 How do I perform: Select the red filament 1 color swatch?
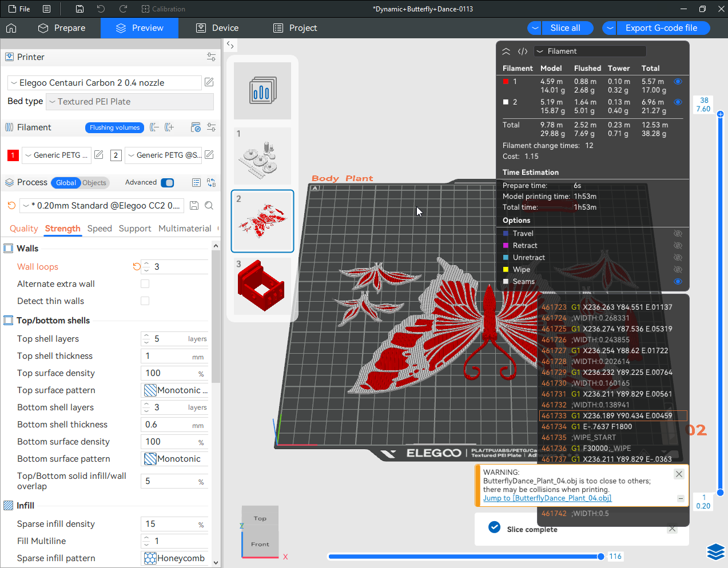tap(13, 155)
